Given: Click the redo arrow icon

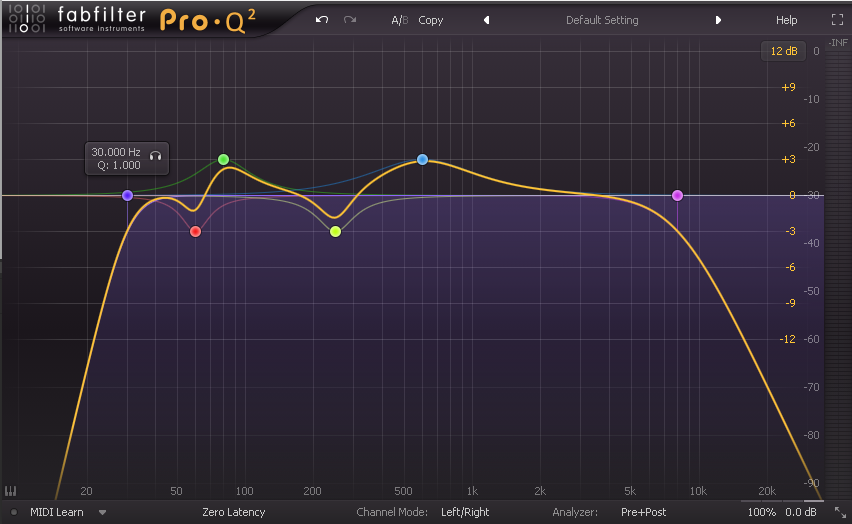Looking at the screenshot, I should tap(349, 20).
